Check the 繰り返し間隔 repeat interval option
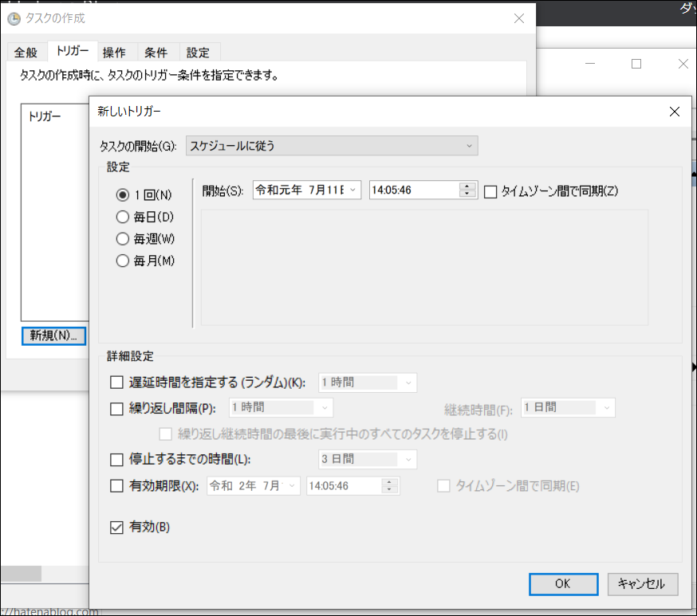Image resolution: width=697 pixels, height=616 pixels. click(116, 407)
